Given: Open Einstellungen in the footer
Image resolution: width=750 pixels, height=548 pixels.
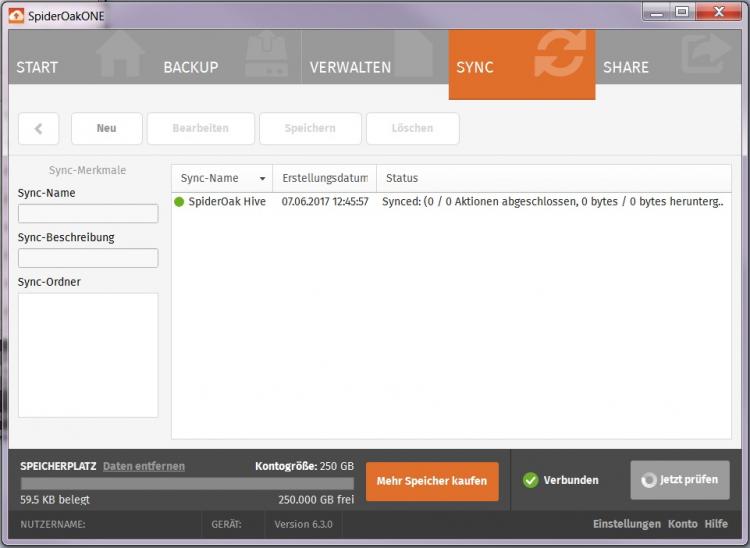Looking at the screenshot, I should coord(626,524).
